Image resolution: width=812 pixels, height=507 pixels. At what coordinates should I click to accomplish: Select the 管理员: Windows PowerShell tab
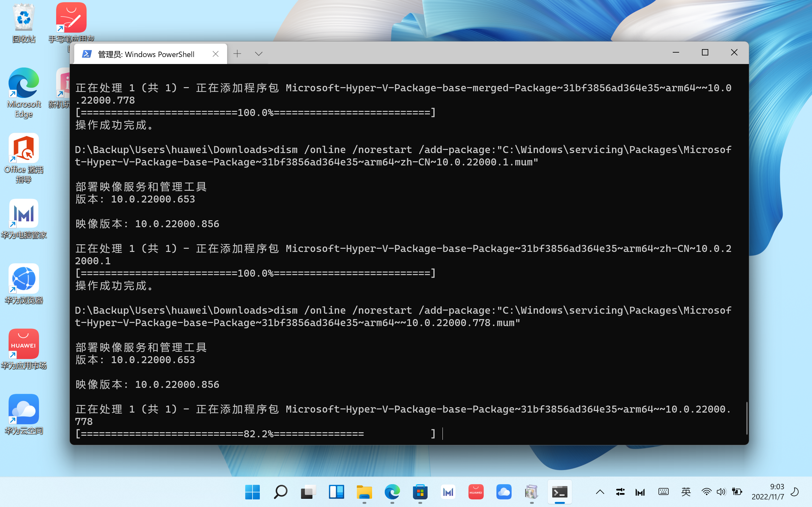(146, 54)
